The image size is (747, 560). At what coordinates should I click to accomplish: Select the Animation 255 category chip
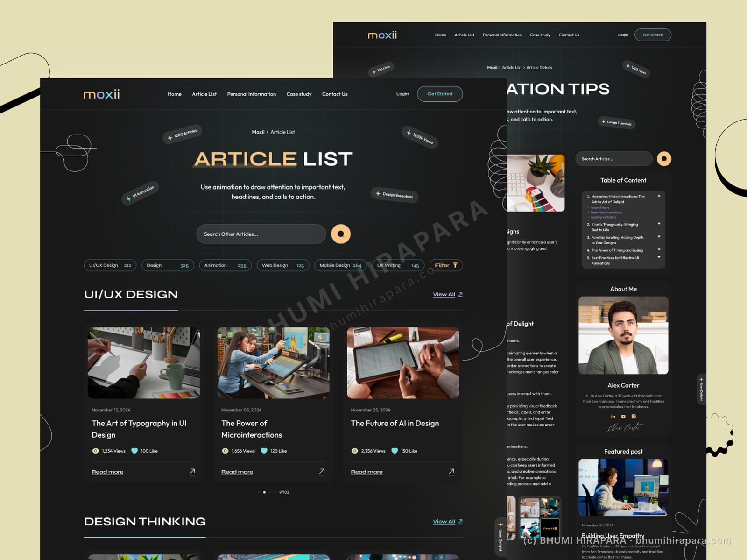point(226,265)
